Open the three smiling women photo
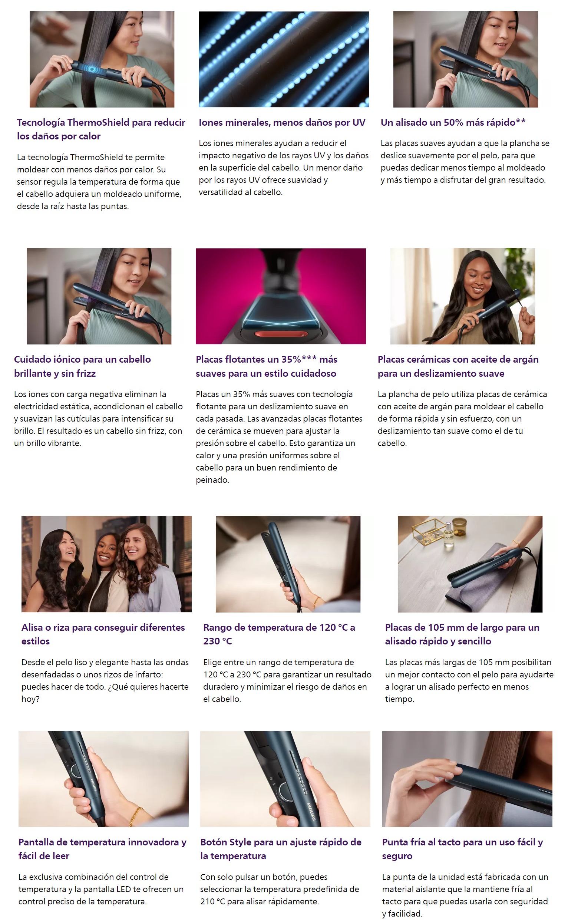 click(x=106, y=564)
